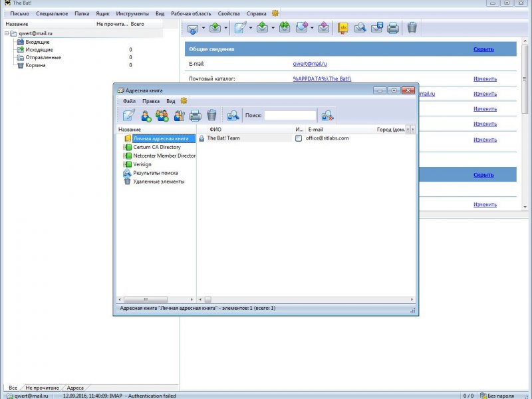Add a new contact in the Address Book
This screenshot has height=399, width=532.
click(x=146, y=116)
